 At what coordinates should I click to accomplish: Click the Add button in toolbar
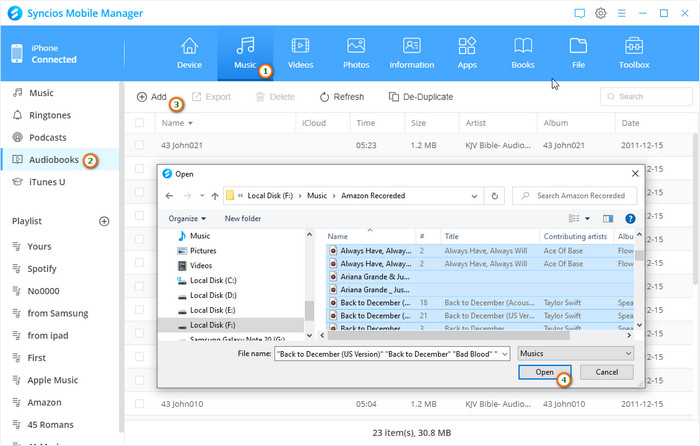[152, 97]
